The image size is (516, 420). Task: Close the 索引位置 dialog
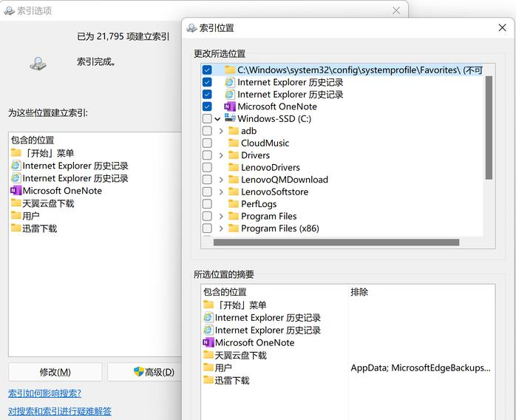(502, 27)
